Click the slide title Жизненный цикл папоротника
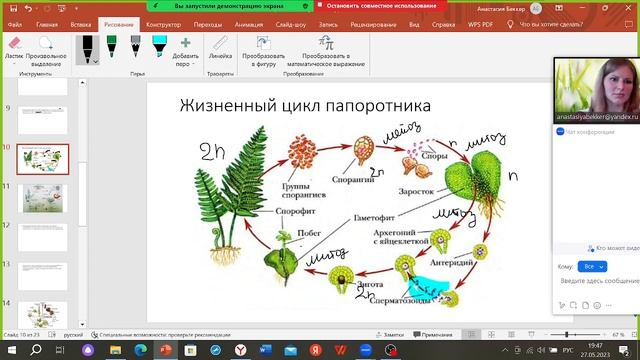 [305, 106]
